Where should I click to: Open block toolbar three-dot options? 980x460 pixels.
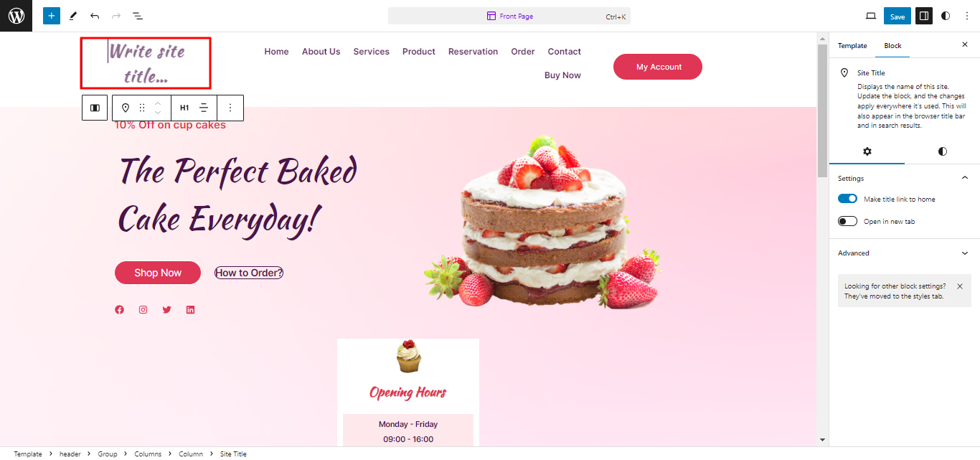[x=230, y=108]
